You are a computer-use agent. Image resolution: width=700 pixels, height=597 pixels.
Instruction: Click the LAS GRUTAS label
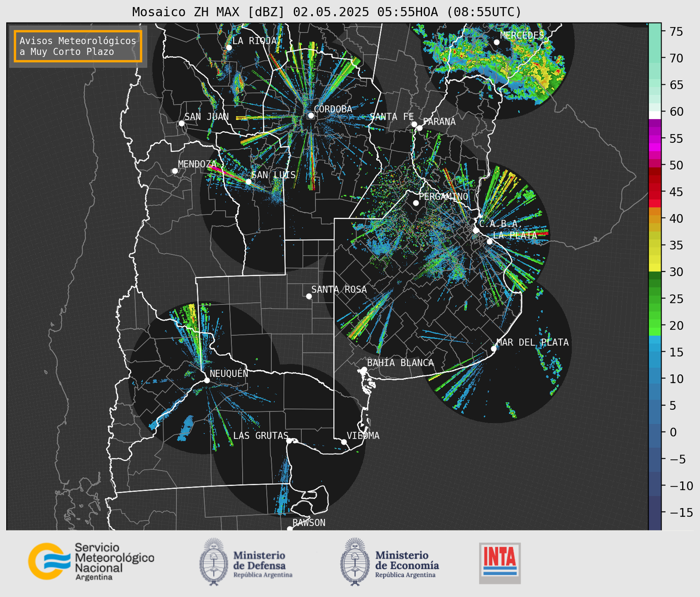tap(261, 436)
